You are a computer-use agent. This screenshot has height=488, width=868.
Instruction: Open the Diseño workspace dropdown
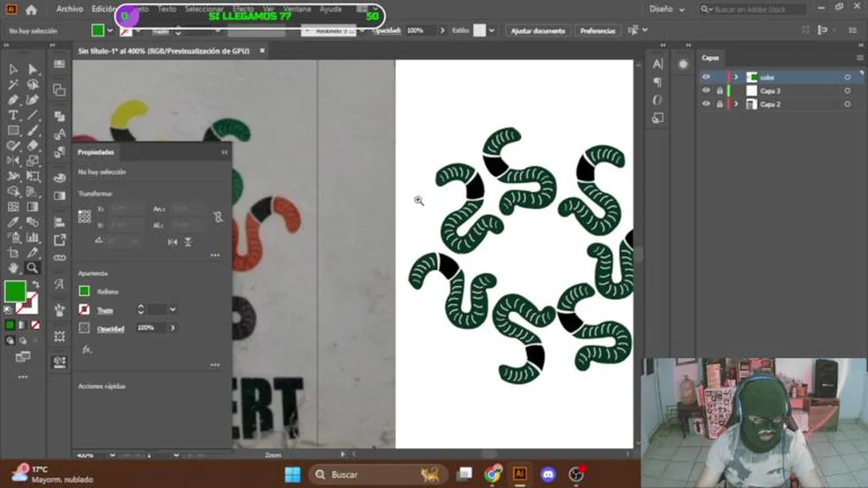pyautogui.click(x=667, y=9)
